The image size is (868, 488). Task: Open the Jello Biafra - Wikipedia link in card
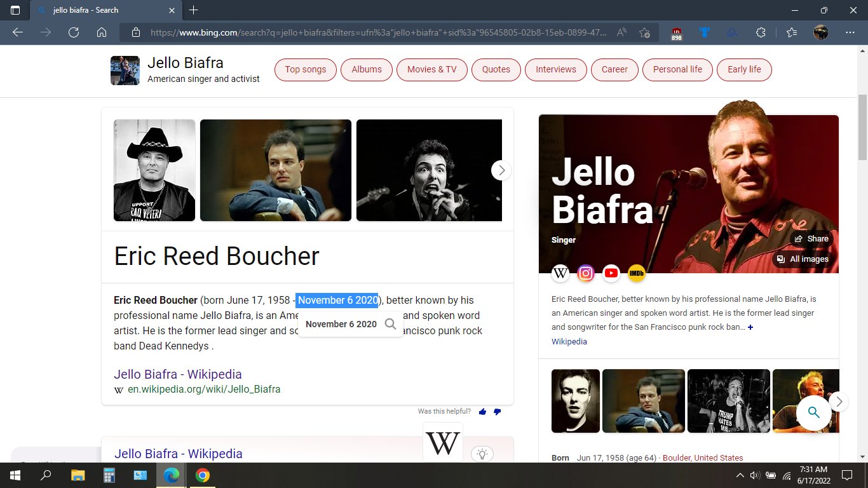(178, 374)
